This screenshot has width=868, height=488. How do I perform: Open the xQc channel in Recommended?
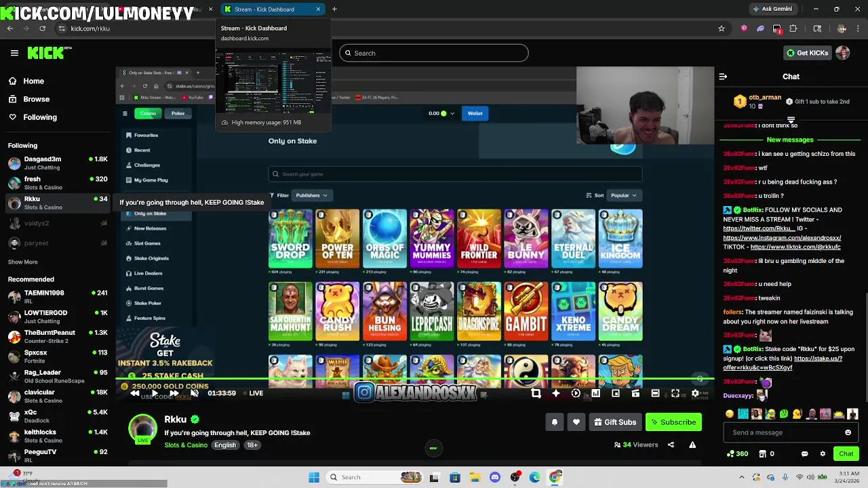58,416
